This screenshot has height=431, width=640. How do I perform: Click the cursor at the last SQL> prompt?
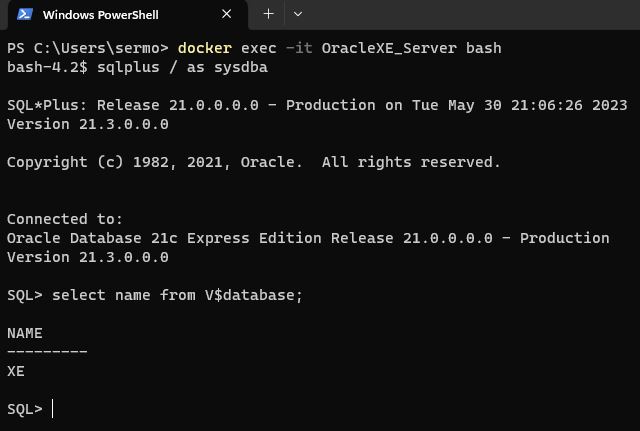click(x=54, y=409)
